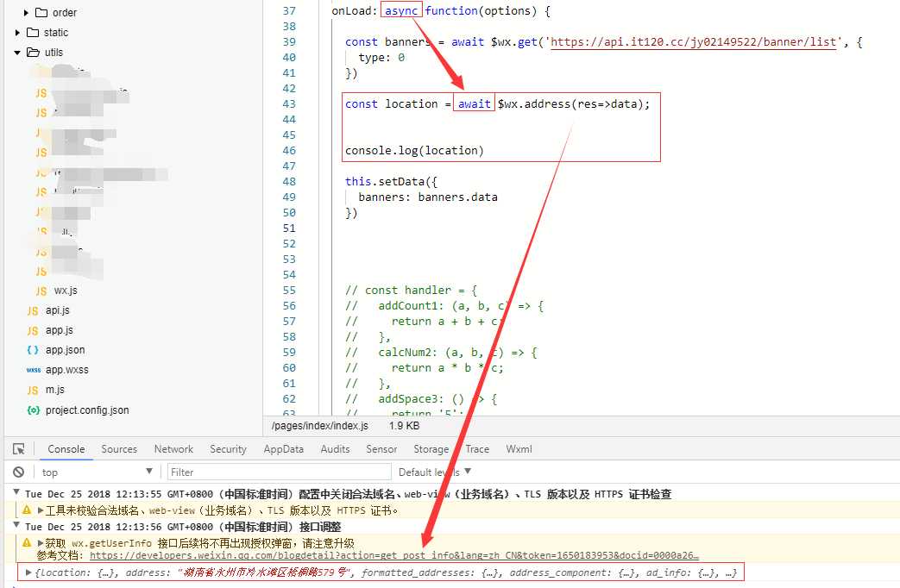Open project.config.json file
The width and height of the screenshot is (900, 588).
coord(87,410)
